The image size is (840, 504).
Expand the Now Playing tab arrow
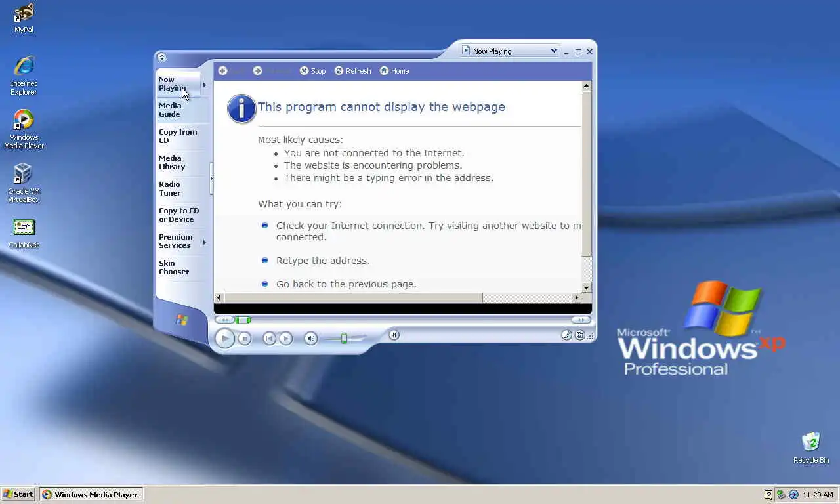[205, 85]
